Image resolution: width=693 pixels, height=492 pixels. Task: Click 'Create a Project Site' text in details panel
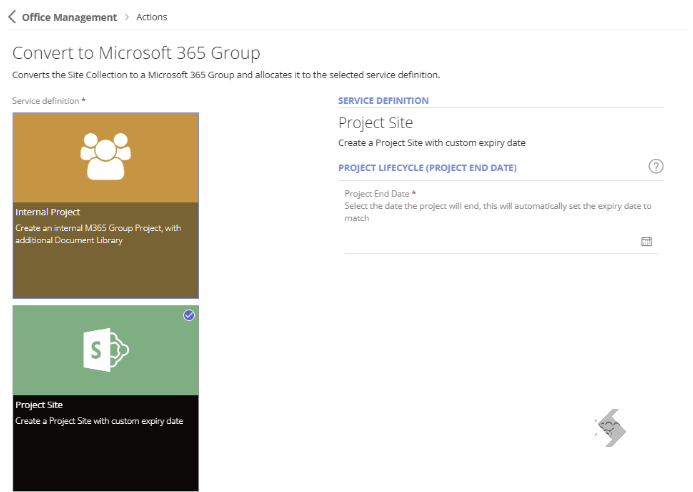[x=432, y=143]
